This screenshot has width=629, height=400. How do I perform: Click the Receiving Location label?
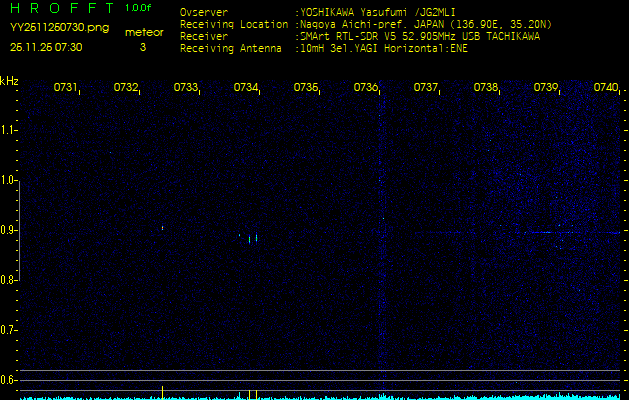tap(234, 24)
